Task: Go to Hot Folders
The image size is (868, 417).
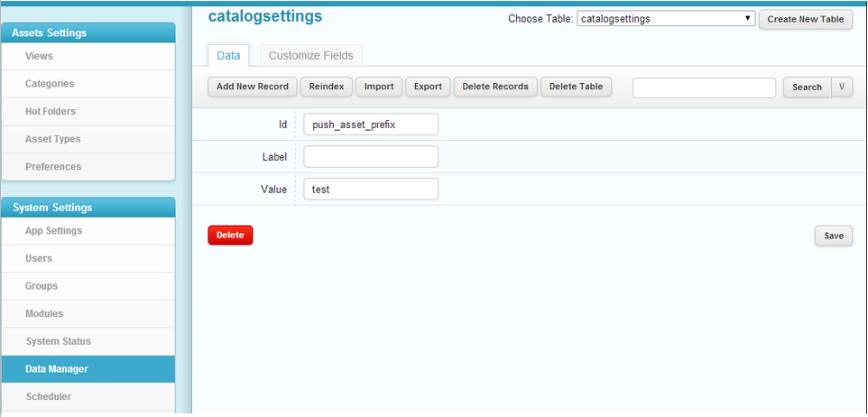Action: [x=88, y=111]
